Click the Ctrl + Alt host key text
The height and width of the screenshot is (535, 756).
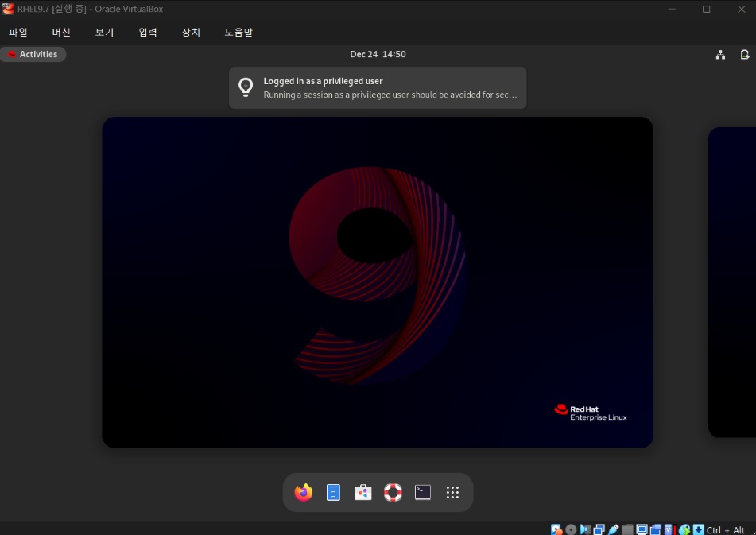coord(726,530)
